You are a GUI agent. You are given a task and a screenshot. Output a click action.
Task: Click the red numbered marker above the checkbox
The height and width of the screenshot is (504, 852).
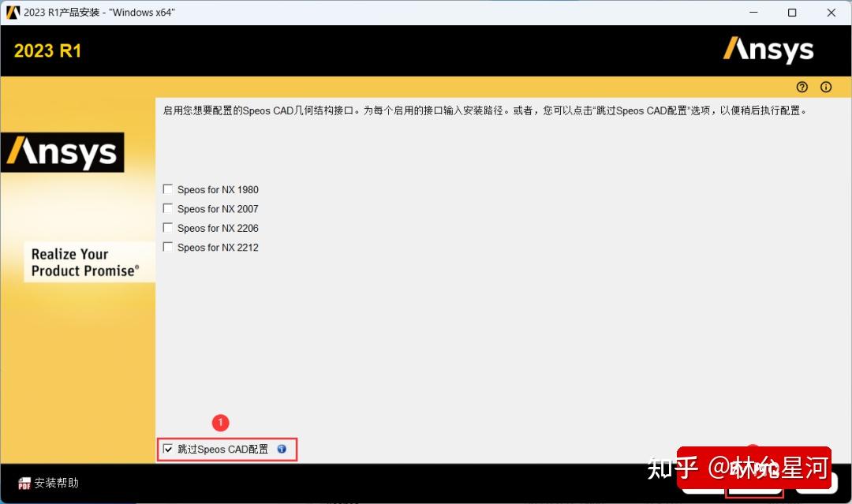[220, 423]
